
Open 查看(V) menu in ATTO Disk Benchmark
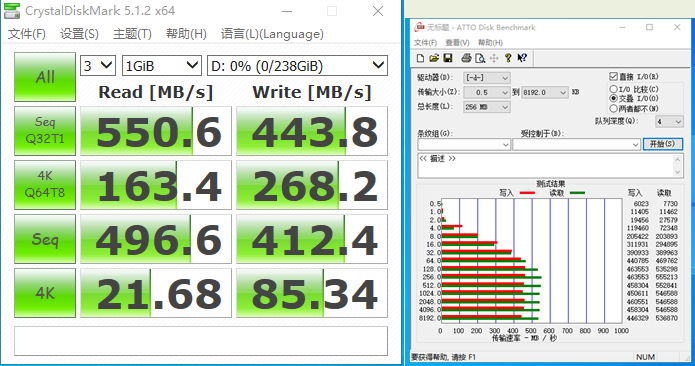tap(457, 43)
